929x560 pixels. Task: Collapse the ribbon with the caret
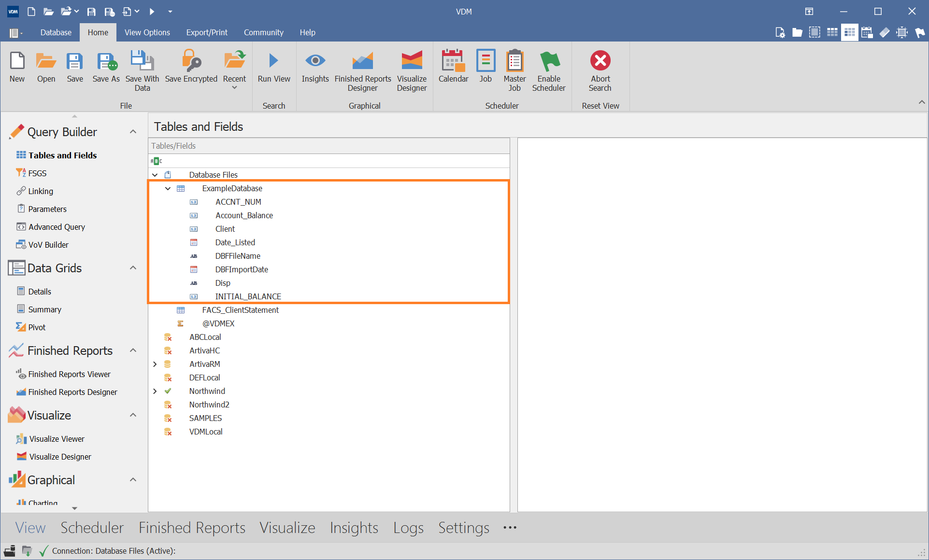pos(922,102)
